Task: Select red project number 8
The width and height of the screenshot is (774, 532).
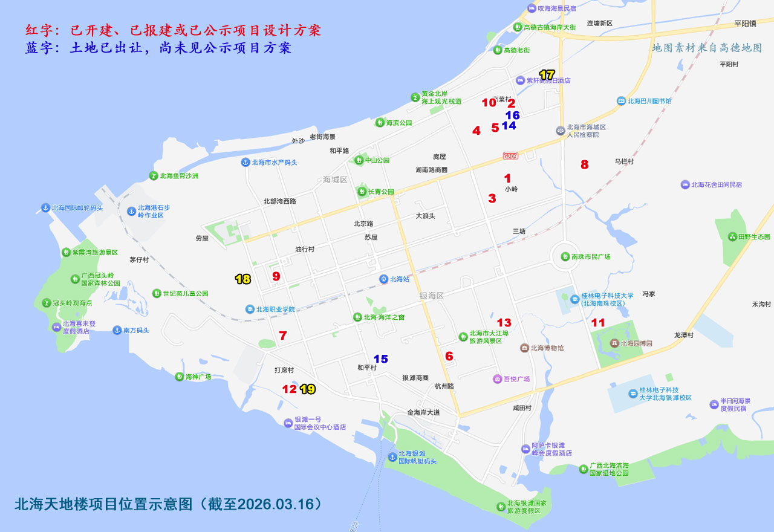Action: click(584, 164)
